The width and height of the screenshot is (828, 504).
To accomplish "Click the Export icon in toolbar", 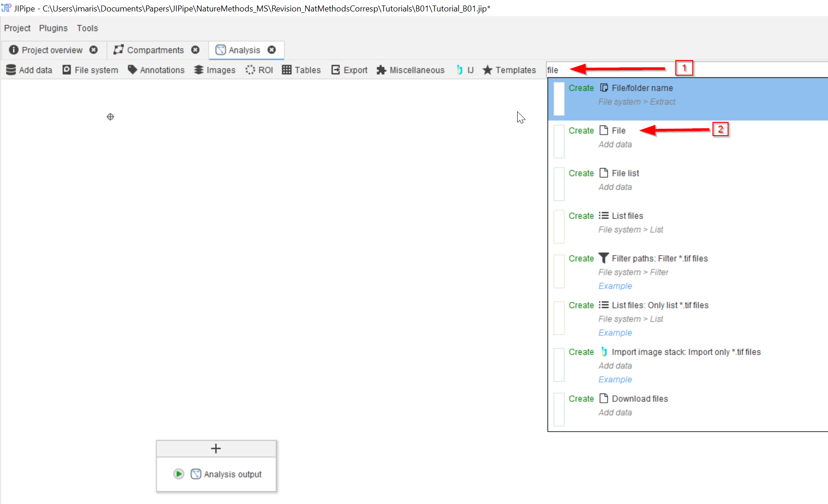I will point(336,70).
